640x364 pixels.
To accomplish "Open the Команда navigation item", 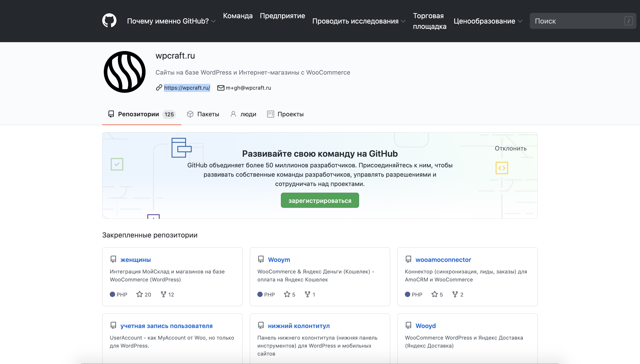I will point(238,16).
